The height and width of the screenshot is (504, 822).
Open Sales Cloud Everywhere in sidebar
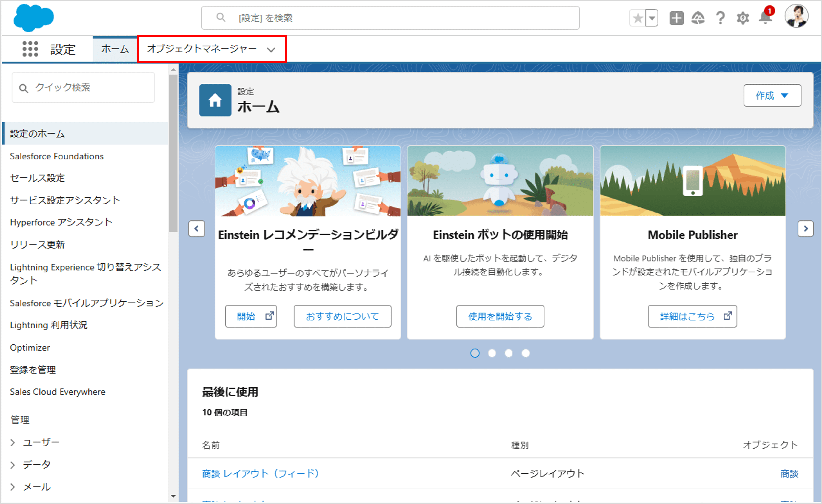[58, 392]
